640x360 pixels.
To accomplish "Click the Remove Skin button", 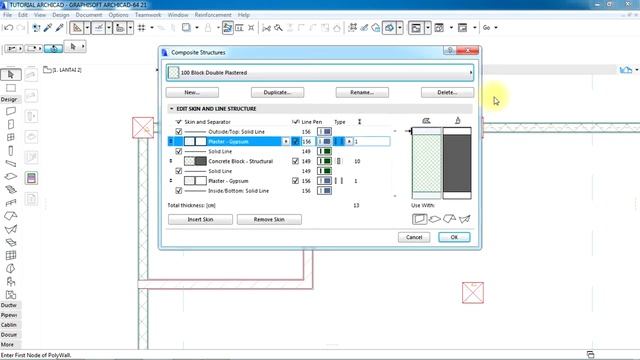I will (x=269, y=220).
